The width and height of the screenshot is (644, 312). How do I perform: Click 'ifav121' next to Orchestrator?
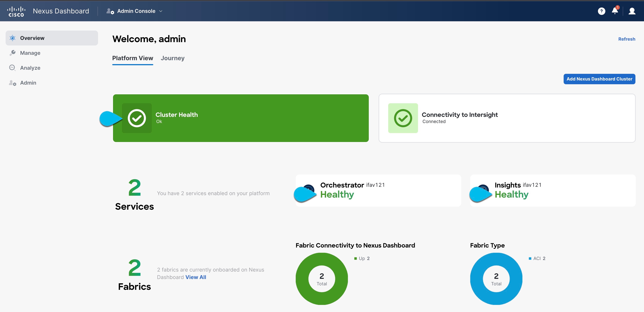375,185
